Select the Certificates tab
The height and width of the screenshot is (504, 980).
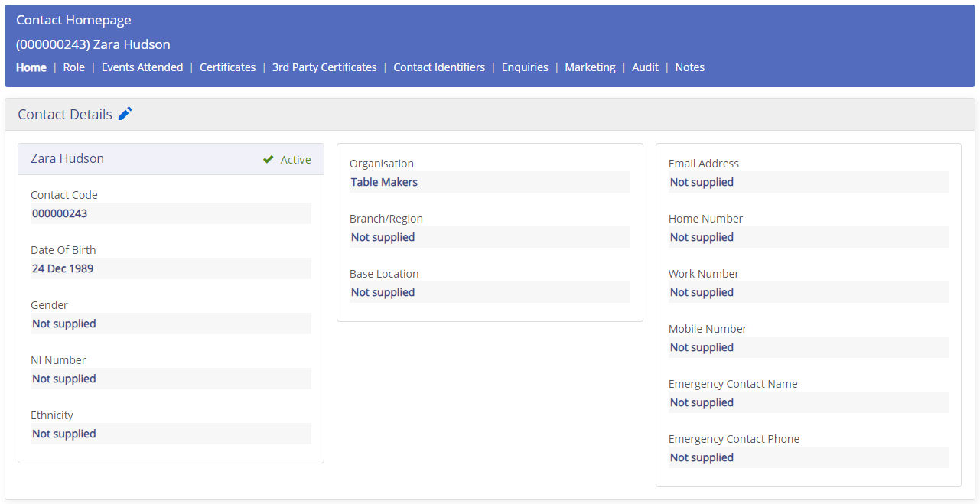click(x=227, y=67)
